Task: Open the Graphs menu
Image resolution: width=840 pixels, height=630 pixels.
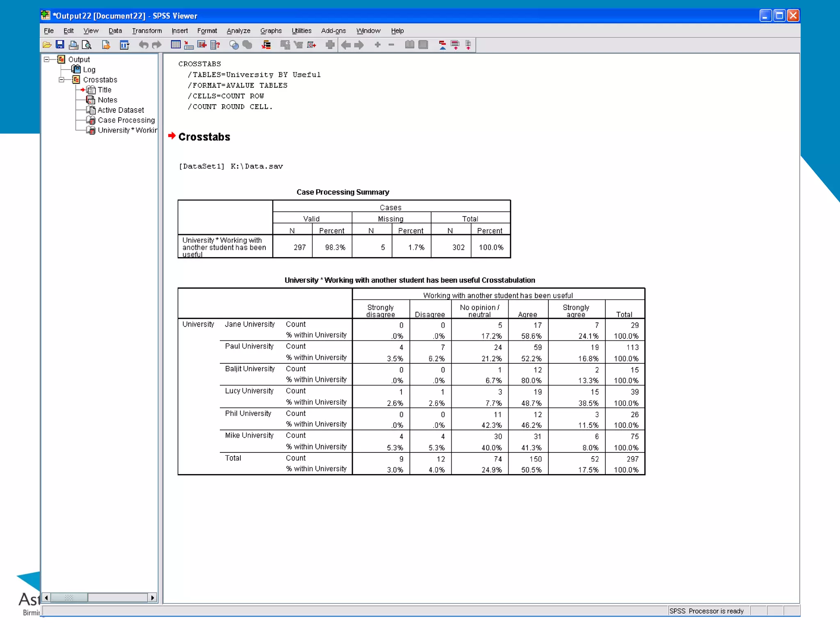Action: point(271,31)
